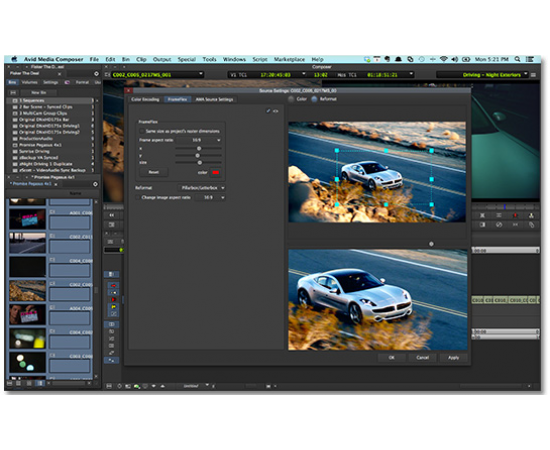550x450 pixels.
Task: Click the Y position slider handle
Action: tap(197, 155)
